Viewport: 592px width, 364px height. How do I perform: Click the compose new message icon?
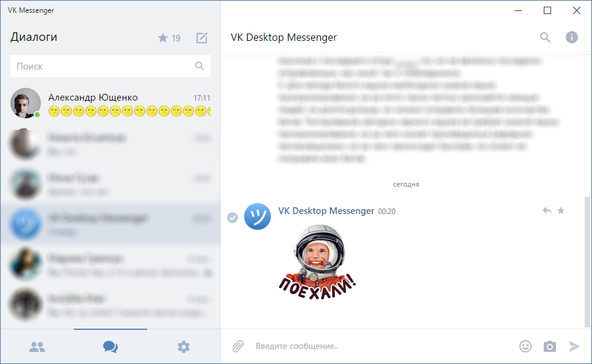[x=201, y=38]
